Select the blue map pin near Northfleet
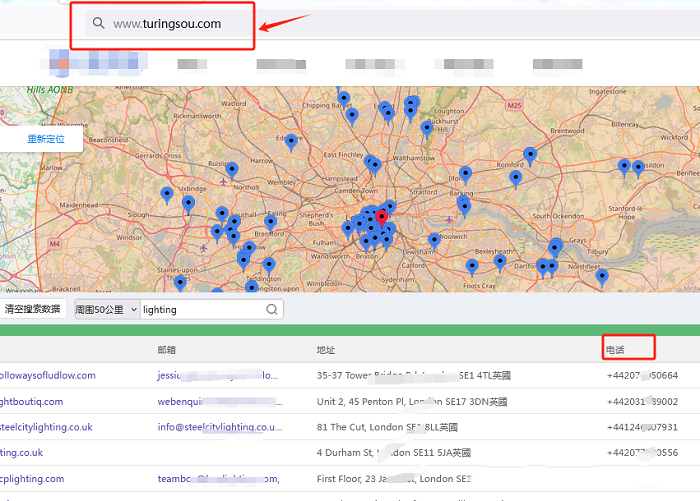This screenshot has width=700, height=501. pyautogui.click(x=602, y=276)
